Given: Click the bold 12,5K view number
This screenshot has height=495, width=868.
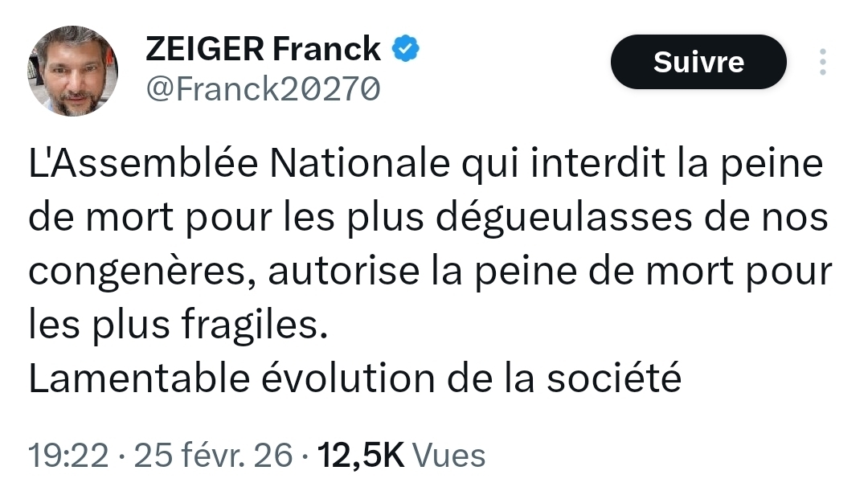Looking at the screenshot, I should point(361,456).
